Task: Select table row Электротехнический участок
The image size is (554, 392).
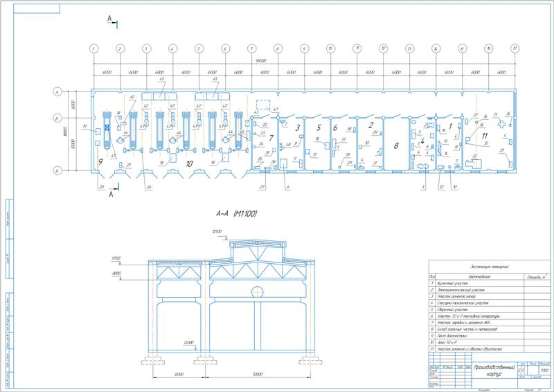Action: click(x=490, y=290)
